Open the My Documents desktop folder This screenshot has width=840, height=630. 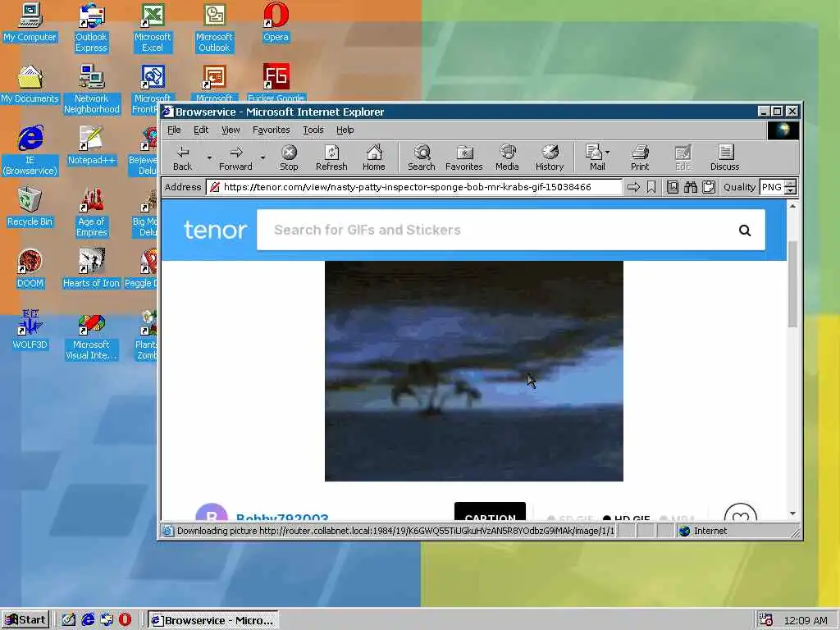tap(30, 84)
